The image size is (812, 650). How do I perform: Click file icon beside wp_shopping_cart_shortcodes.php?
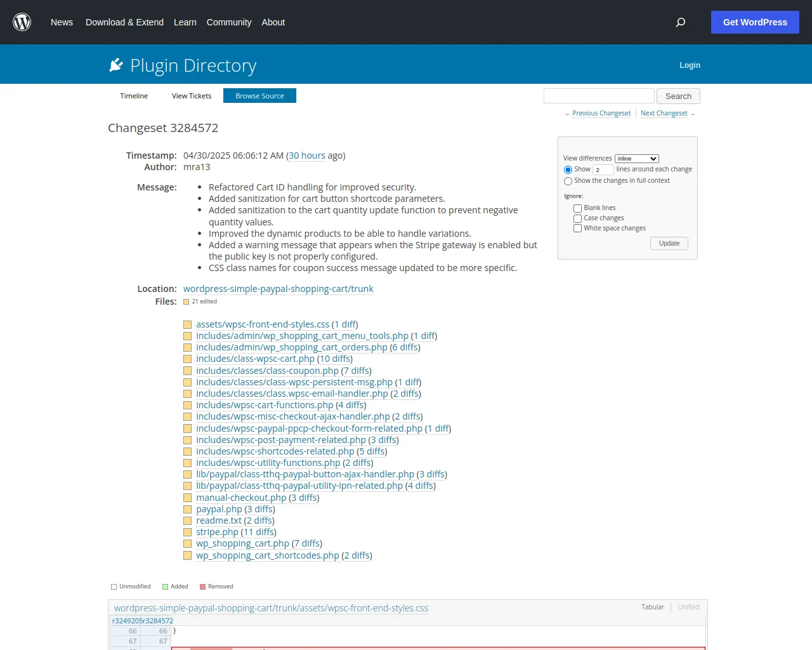187,555
